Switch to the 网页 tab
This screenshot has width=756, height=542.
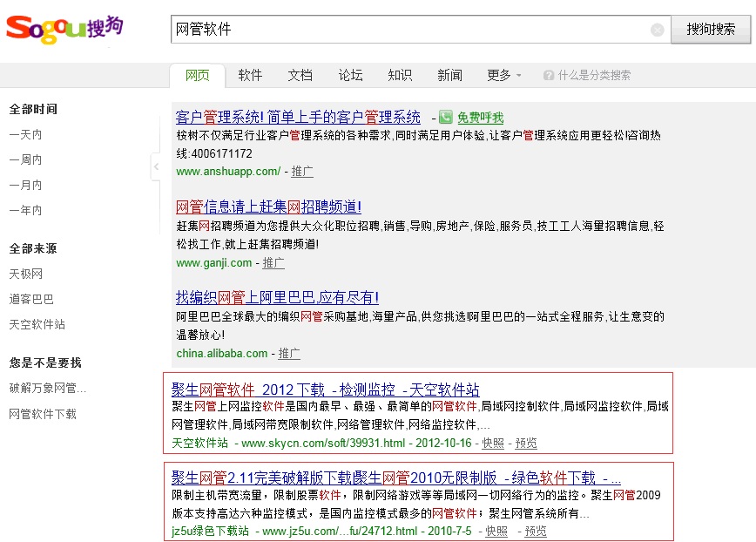(198, 75)
